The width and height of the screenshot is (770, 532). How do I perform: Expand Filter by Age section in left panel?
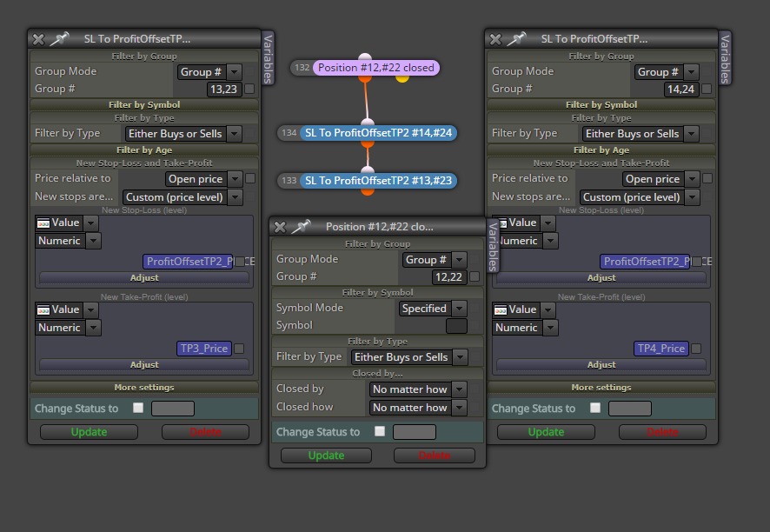point(144,150)
